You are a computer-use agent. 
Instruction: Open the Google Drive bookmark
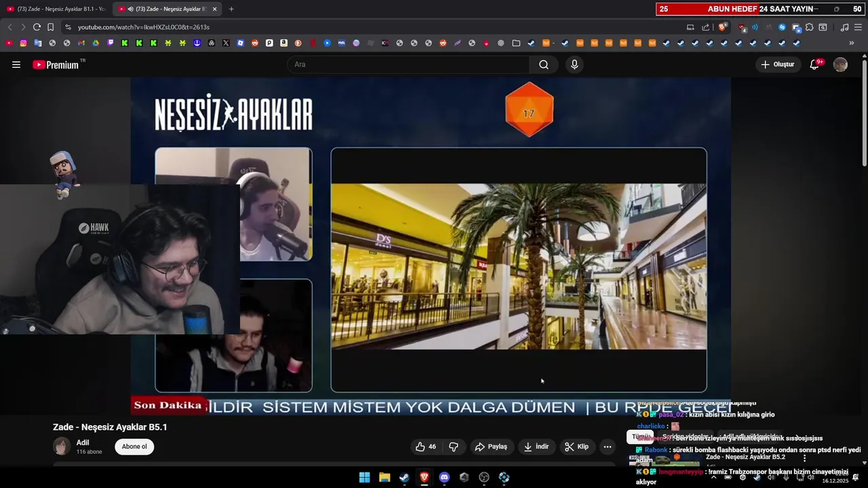click(x=96, y=43)
